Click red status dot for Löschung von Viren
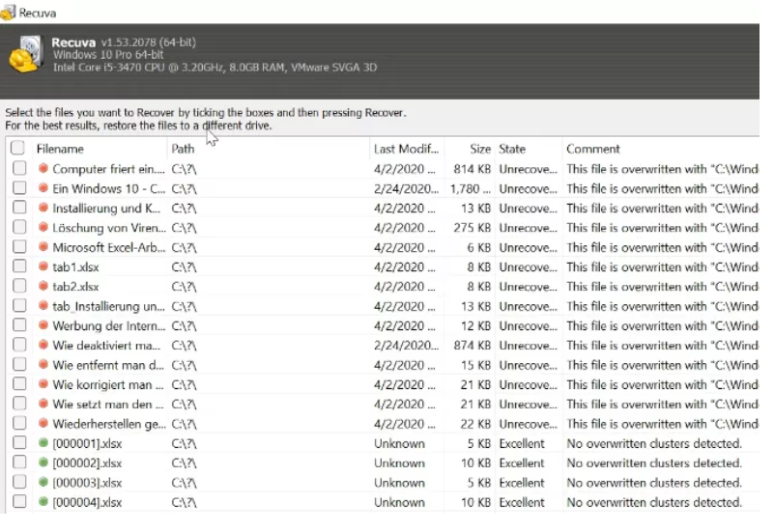The image size is (774, 532). [43, 227]
